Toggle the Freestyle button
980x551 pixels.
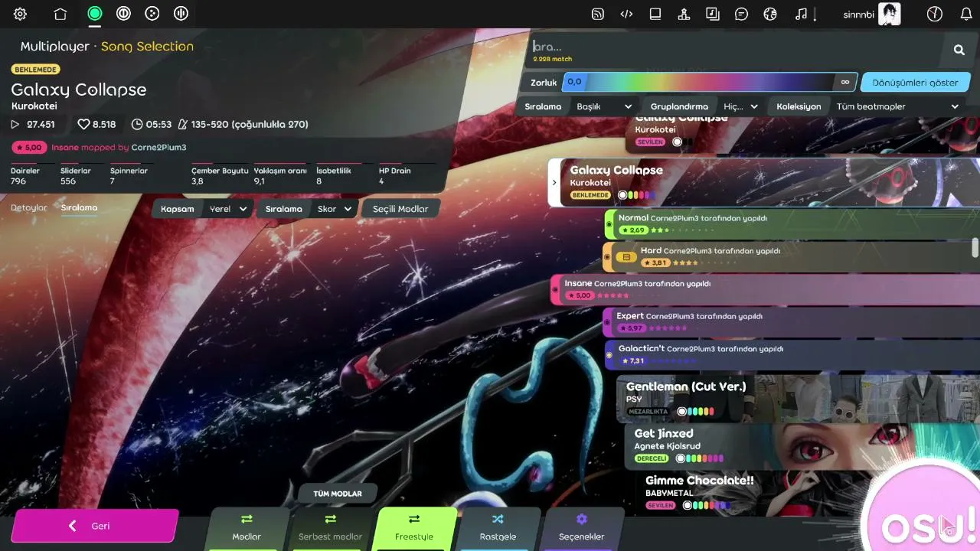(414, 529)
